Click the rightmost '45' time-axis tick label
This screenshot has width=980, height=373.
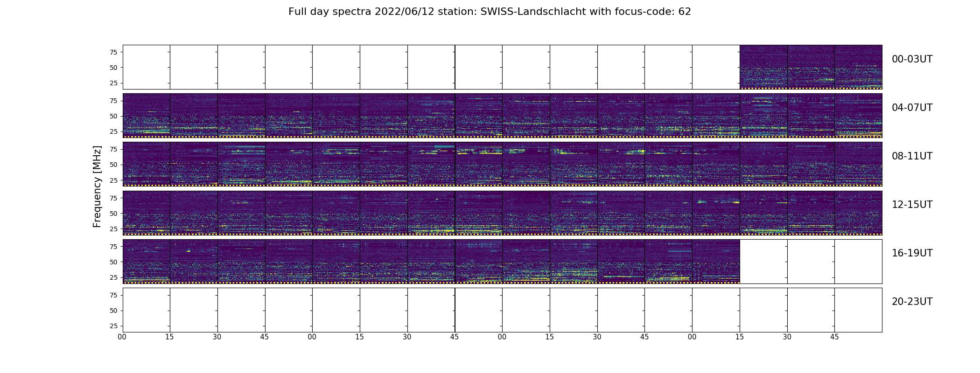tap(834, 337)
